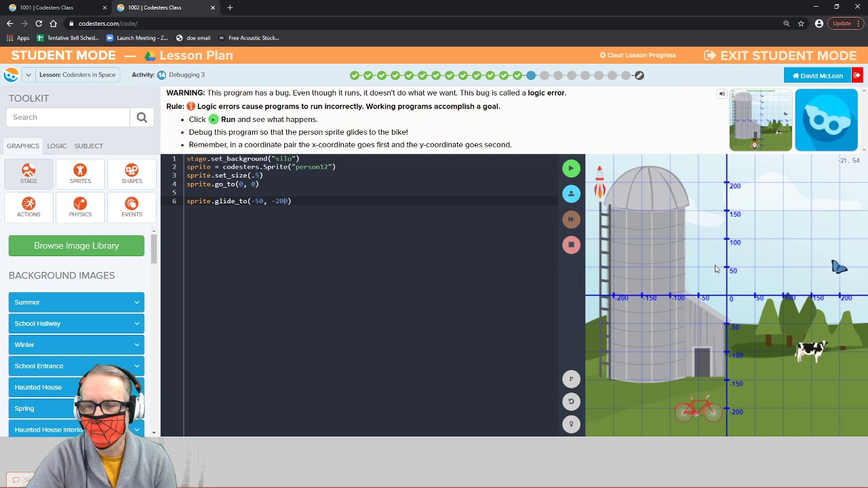The image size is (868, 488).
Task: Click the Browse Image Library button
Action: 77,245
